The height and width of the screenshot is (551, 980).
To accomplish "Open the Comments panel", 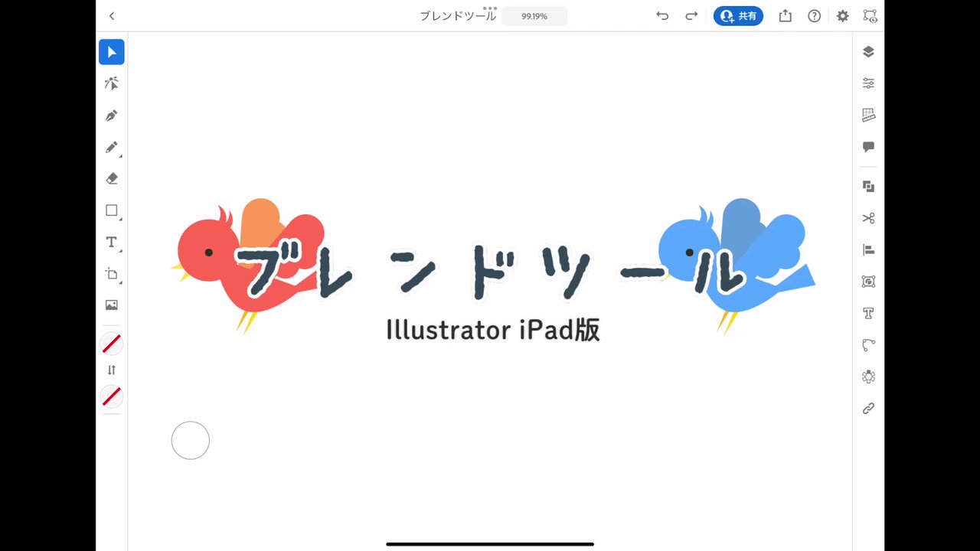I will point(868,147).
